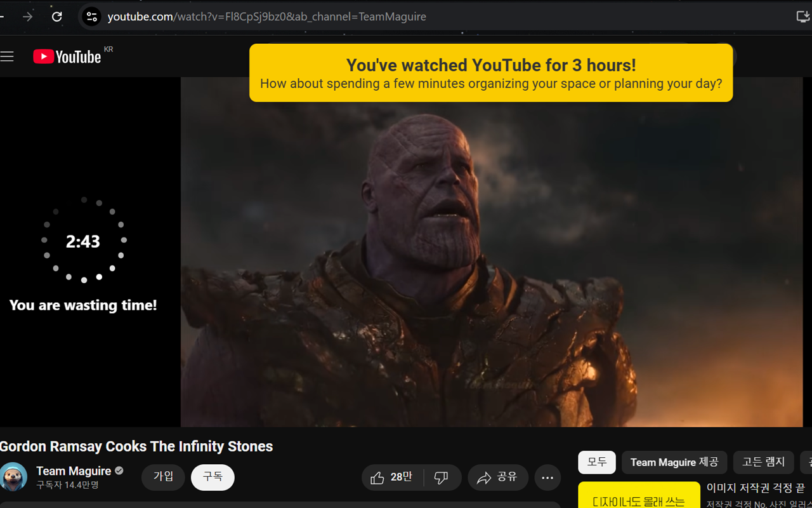The image size is (812, 508).
Task: Open site information icon in address bar
Action: [92, 17]
